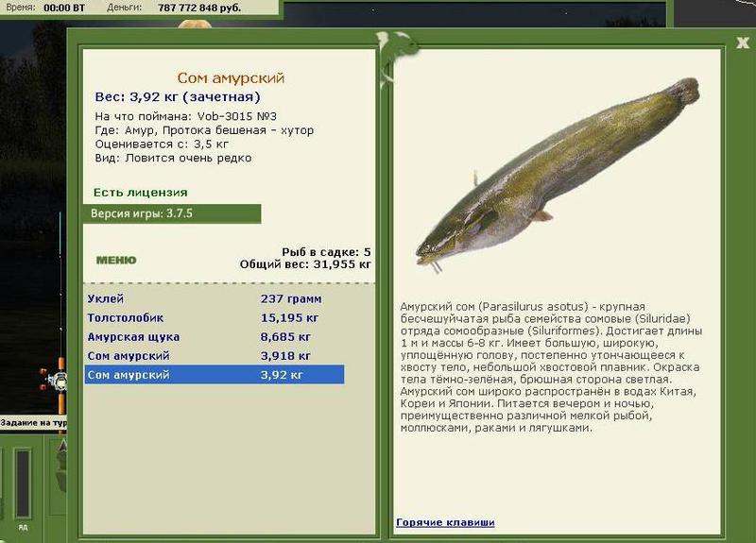Click the vertical gauge bar at bottom left

[x=23, y=484]
